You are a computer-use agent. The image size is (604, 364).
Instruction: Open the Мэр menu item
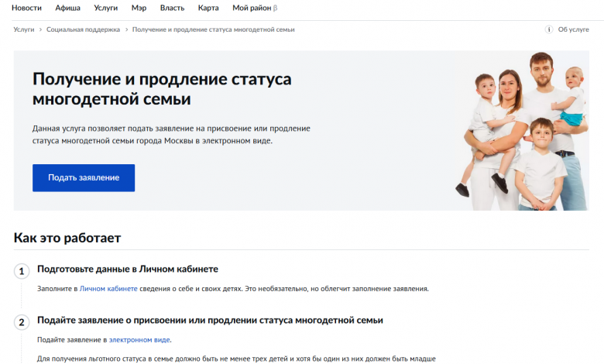coord(139,8)
